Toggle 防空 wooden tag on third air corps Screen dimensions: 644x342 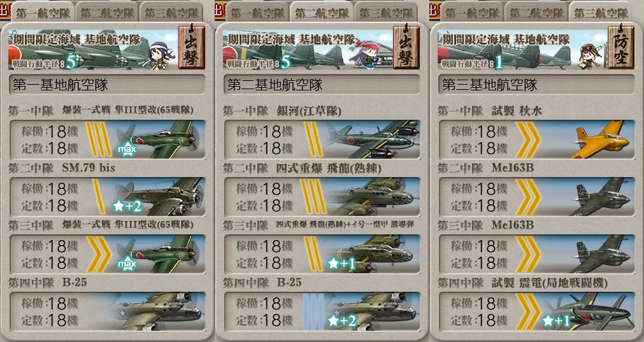[620, 46]
